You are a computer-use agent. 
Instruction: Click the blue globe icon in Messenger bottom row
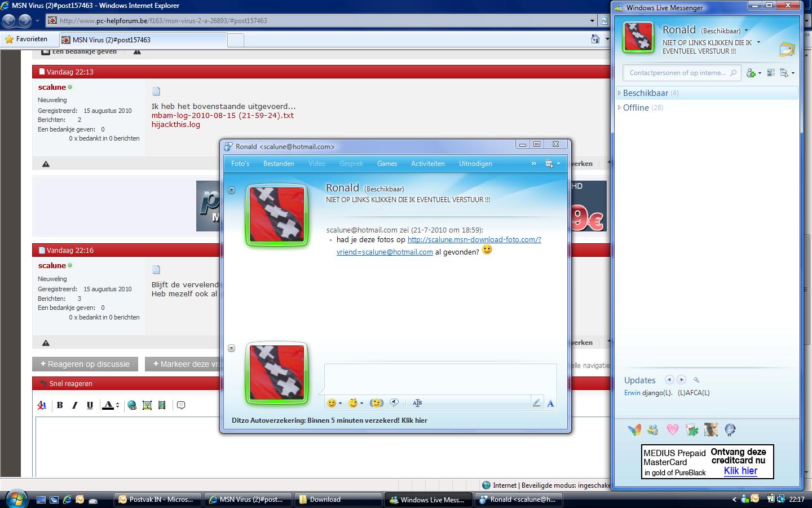pos(730,430)
